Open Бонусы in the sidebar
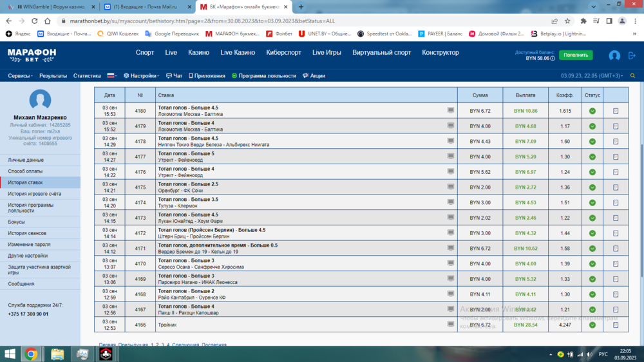Screen dimensions: 644x362 [16, 222]
